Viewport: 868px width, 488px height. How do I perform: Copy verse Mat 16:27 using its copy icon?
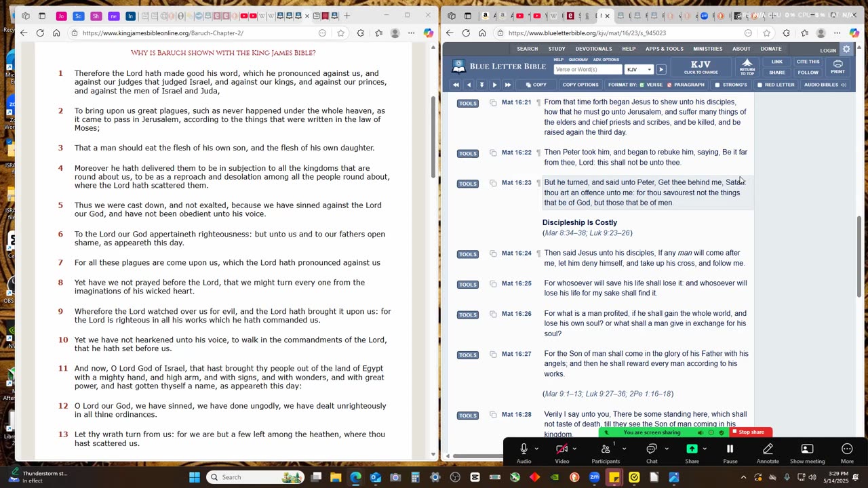(493, 354)
